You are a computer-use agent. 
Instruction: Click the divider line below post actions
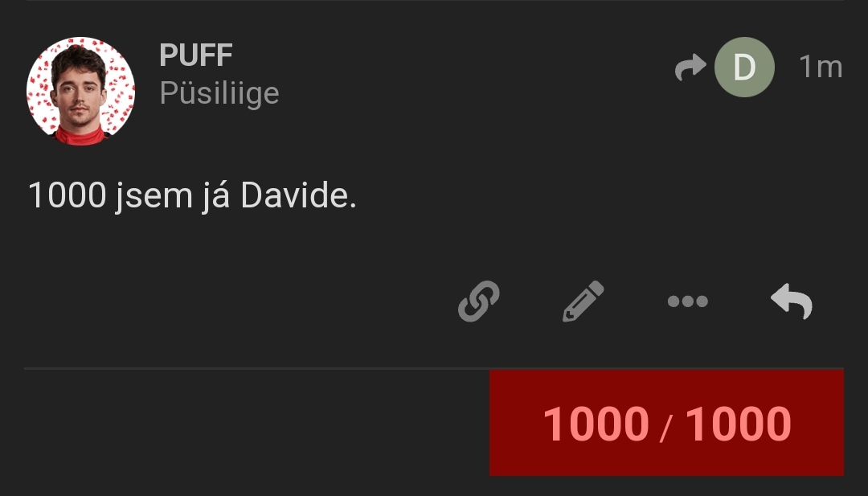click(434, 367)
